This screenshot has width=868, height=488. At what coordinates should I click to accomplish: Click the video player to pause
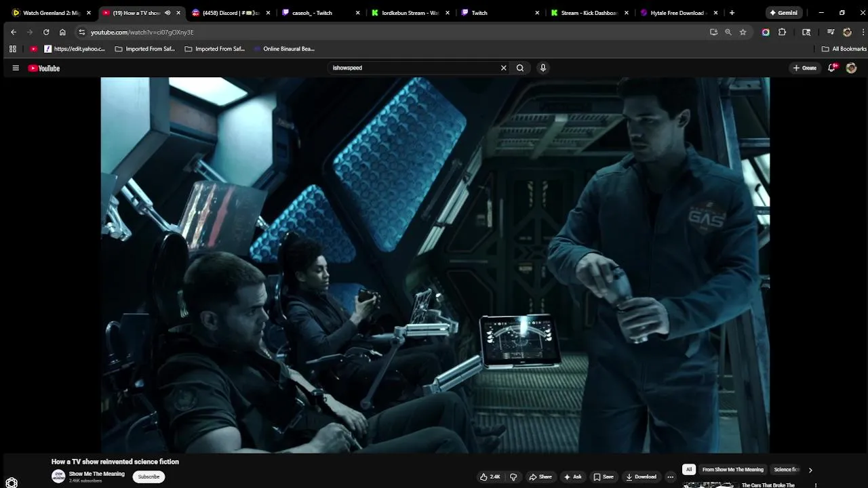pos(435,264)
